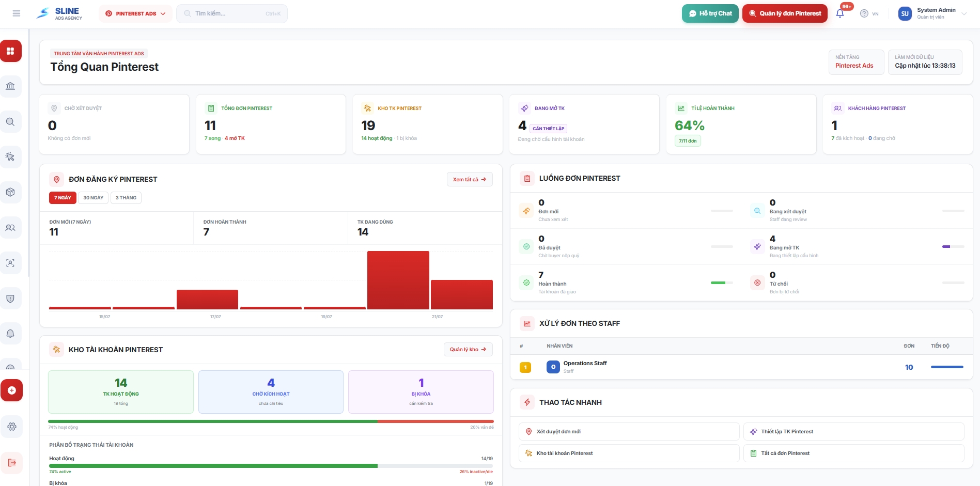Click Thiết lập TK Pinterest quick action
Viewport: 980px width, 486px height.
coord(853,432)
